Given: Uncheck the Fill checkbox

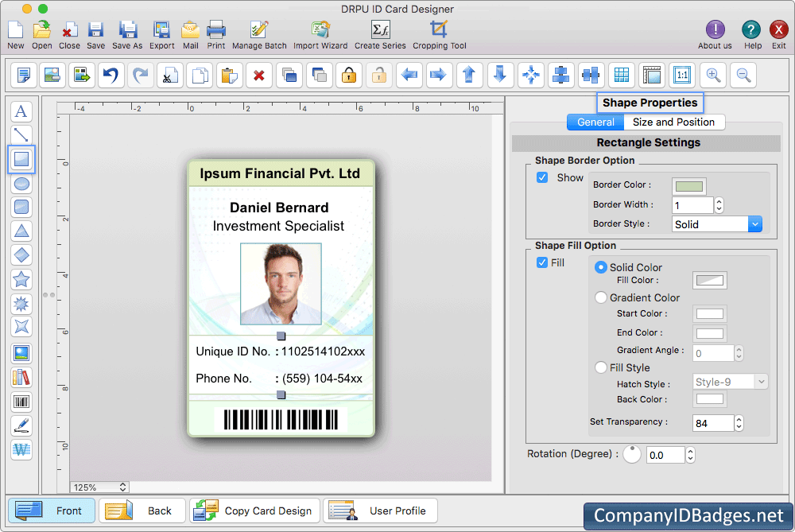Looking at the screenshot, I should pos(542,262).
